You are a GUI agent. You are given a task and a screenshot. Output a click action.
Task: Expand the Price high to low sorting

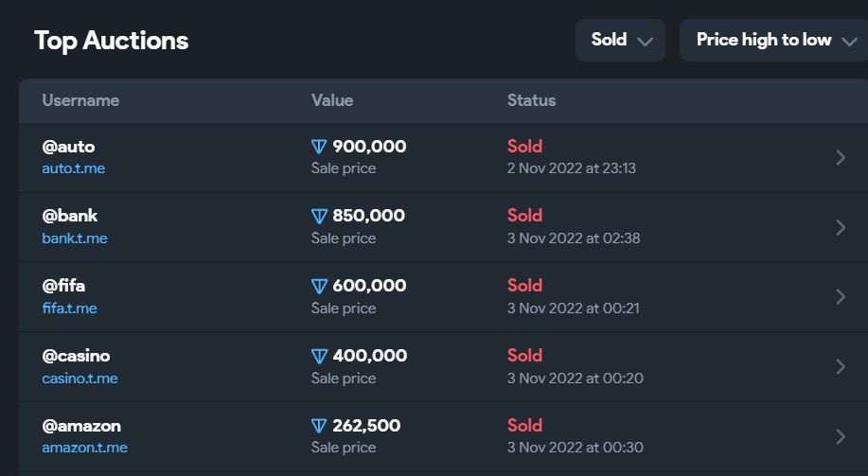[774, 40]
